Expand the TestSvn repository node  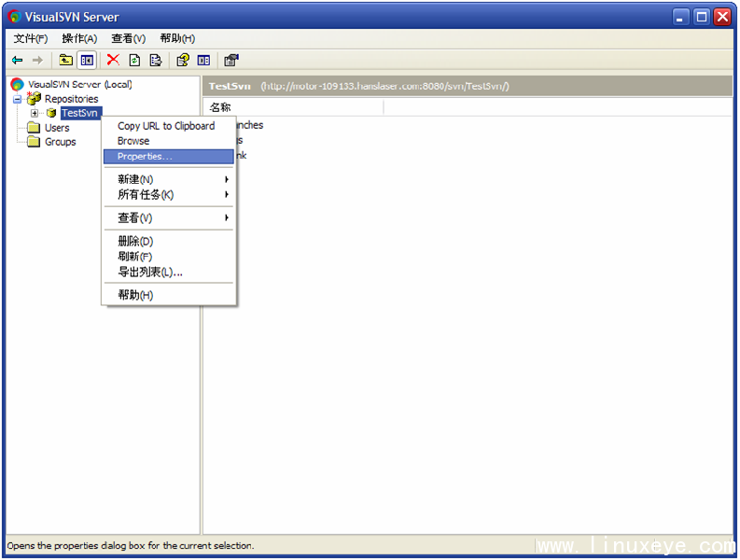(35, 113)
